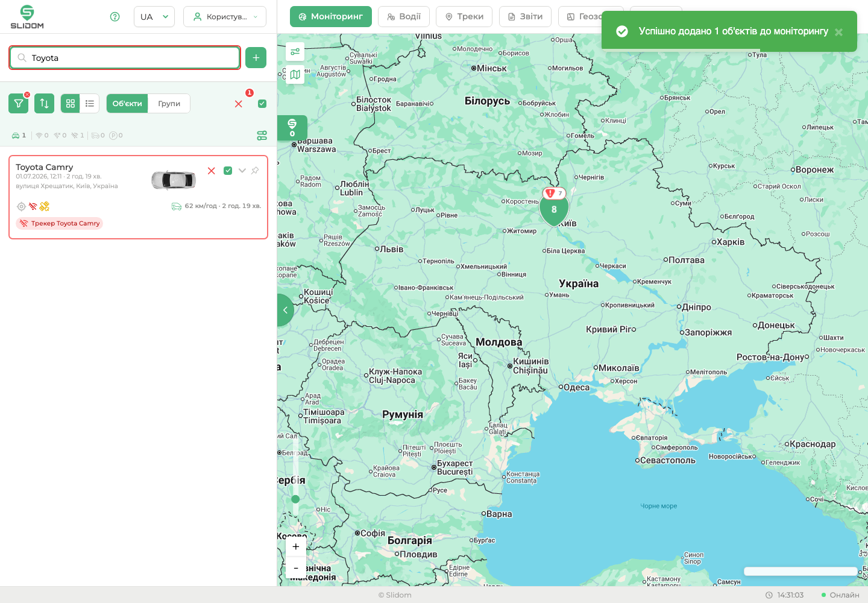Collapse the left sidebar with arrow
This screenshot has width=868, height=603.
285,310
